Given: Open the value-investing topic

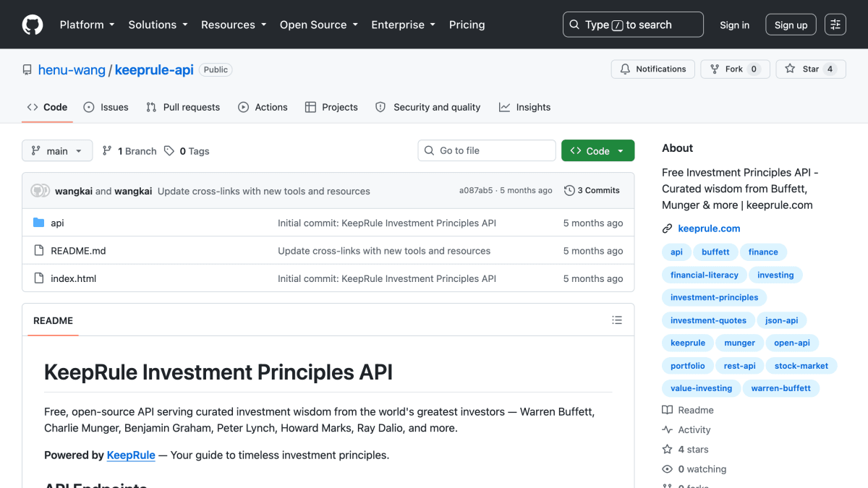Looking at the screenshot, I should tap(701, 388).
